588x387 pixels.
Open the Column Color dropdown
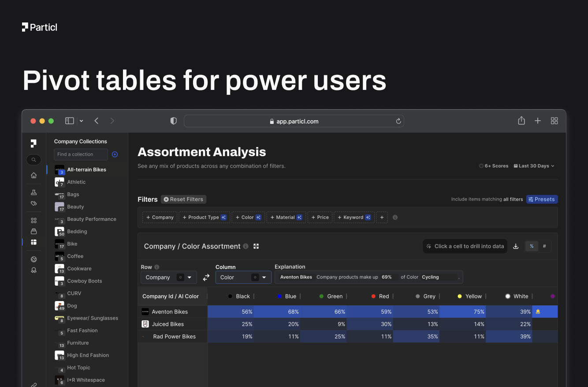(x=243, y=277)
